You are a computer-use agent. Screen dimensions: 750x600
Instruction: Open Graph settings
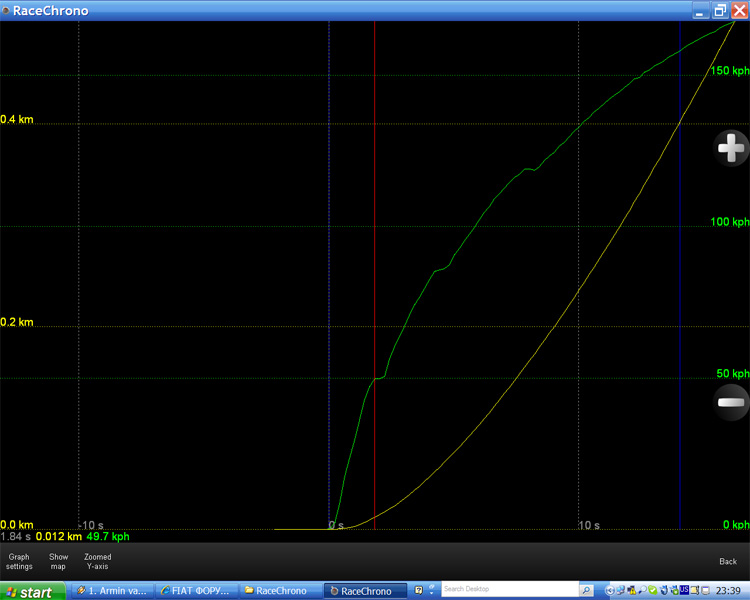(x=19, y=561)
